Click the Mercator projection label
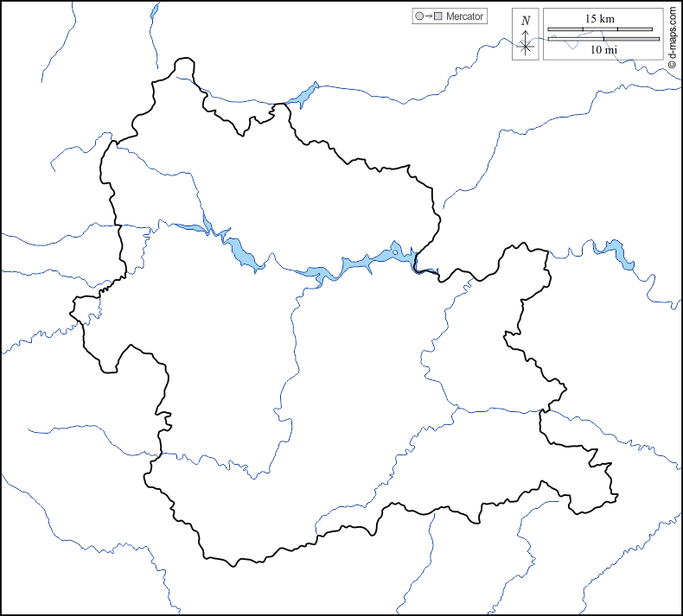 (464, 16)
